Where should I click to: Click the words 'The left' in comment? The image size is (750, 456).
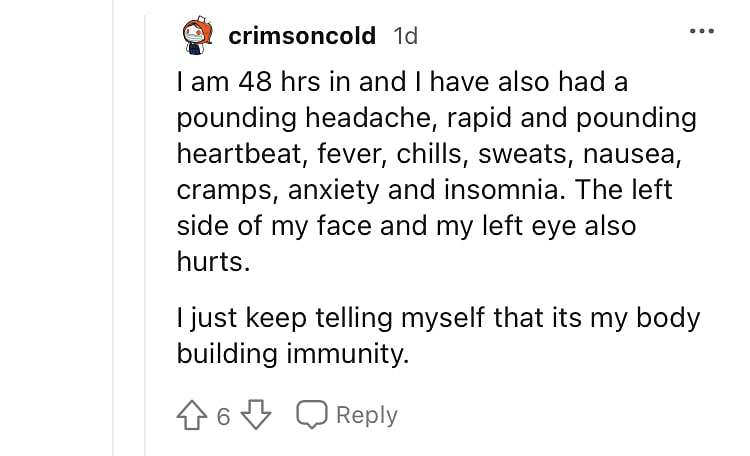click(x=624, y=189)
